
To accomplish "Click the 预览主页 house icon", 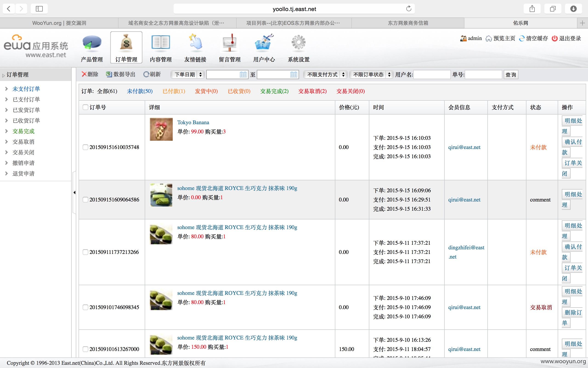I will [x=489, y=38].
